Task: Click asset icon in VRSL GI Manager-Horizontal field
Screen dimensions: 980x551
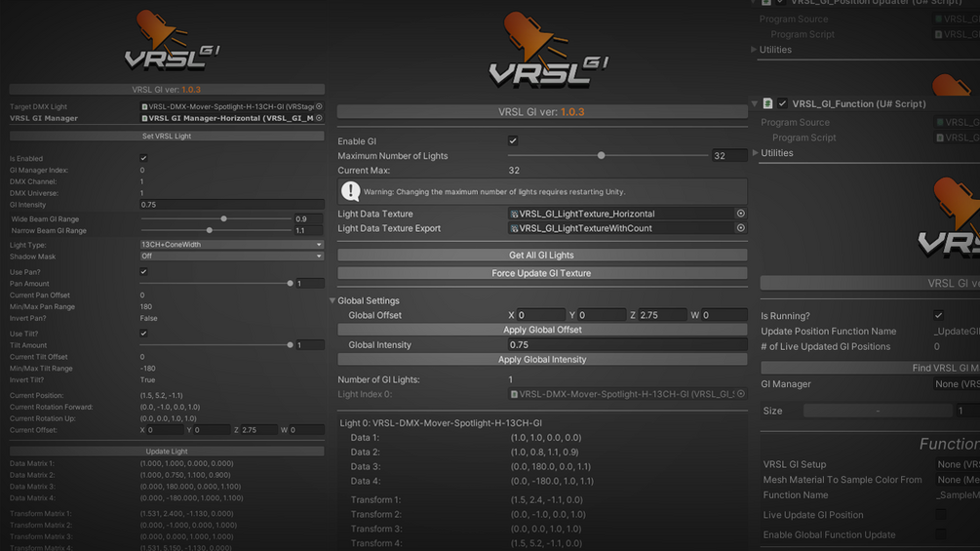Action: point(144,118)
